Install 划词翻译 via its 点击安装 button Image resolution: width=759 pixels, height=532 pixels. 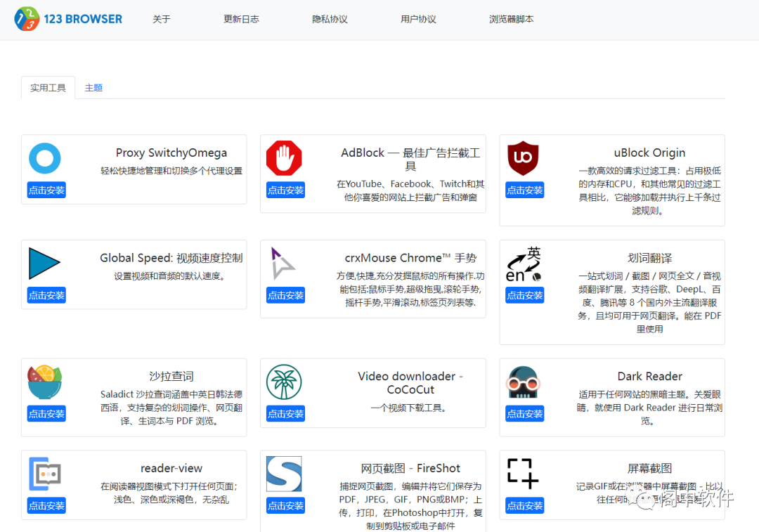(x=525, y=294)
